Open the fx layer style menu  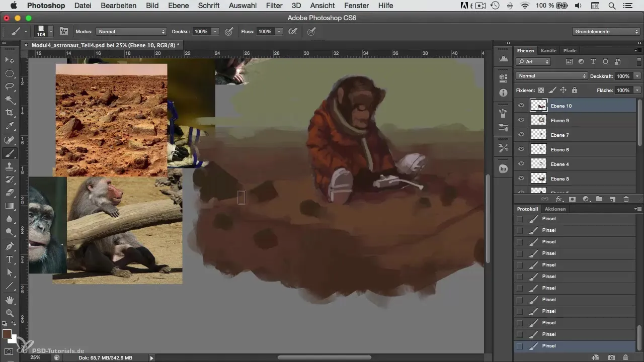(558, 199)
